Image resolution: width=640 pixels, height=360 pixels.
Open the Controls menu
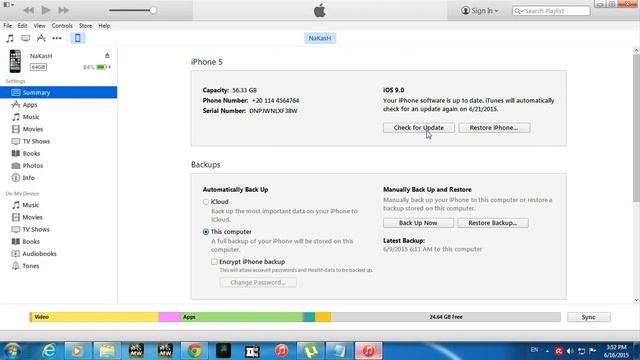62,26
